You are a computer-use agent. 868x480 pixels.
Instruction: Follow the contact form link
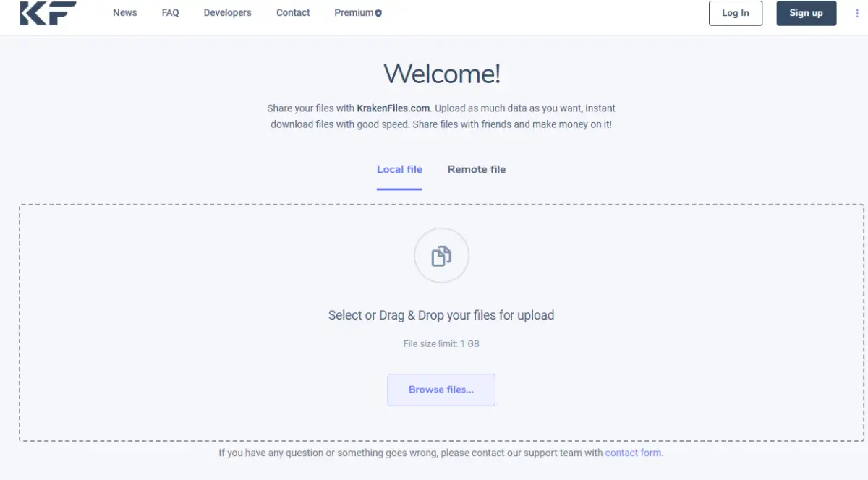point(634,453)
